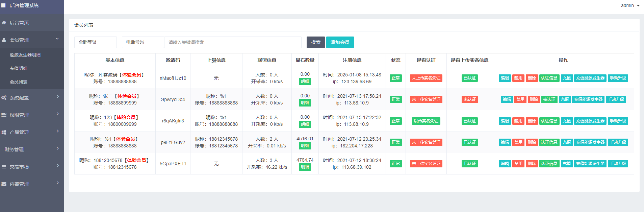Expand the 财务管理 sidebar chevron

(x=58, y=148)
